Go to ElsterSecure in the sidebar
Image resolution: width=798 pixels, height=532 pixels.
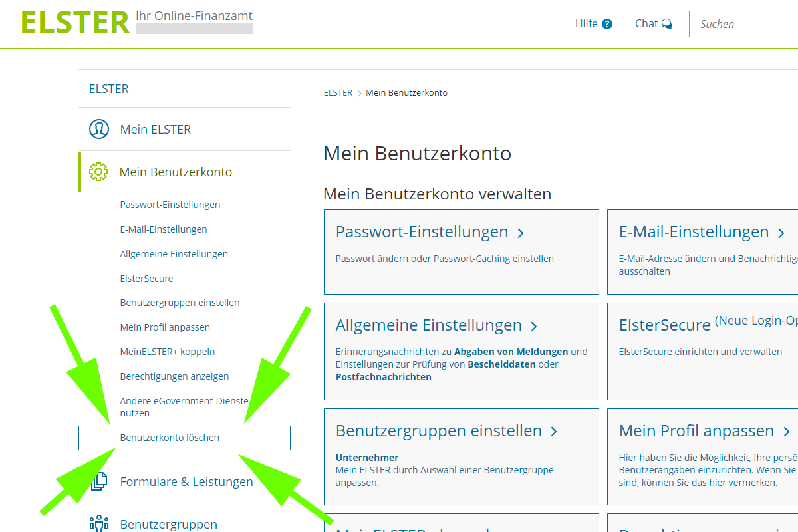(x=146, y=279)
